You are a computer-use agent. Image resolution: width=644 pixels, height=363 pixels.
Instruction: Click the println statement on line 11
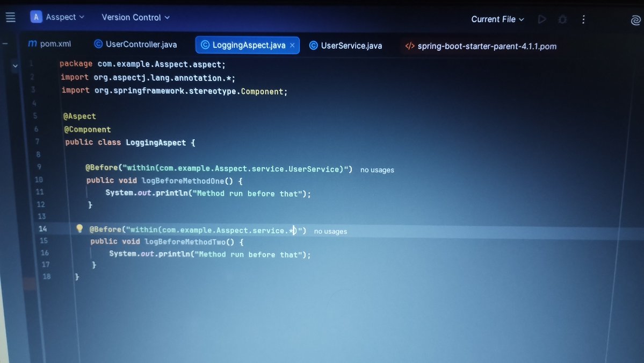[x=208, y=193]
